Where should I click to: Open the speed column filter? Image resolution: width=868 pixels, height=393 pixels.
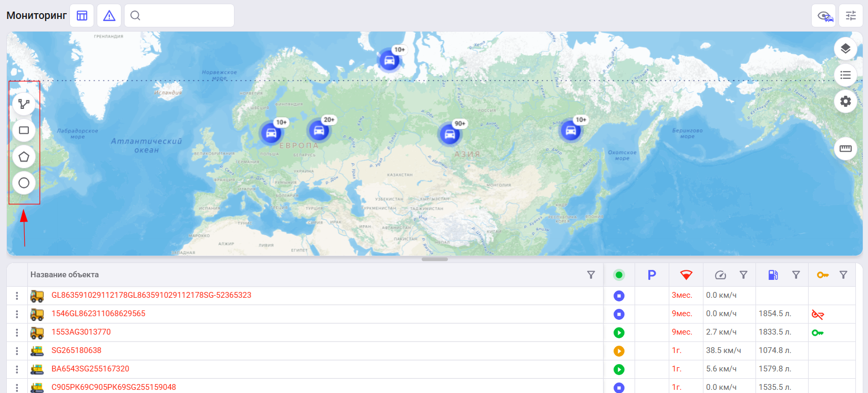tap(743, 275)
